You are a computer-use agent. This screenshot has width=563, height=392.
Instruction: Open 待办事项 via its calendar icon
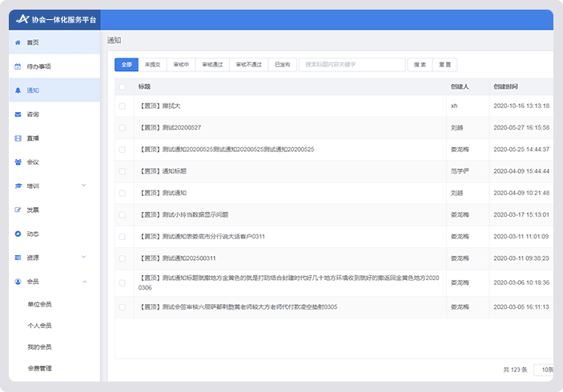click(x=18, y=66)
